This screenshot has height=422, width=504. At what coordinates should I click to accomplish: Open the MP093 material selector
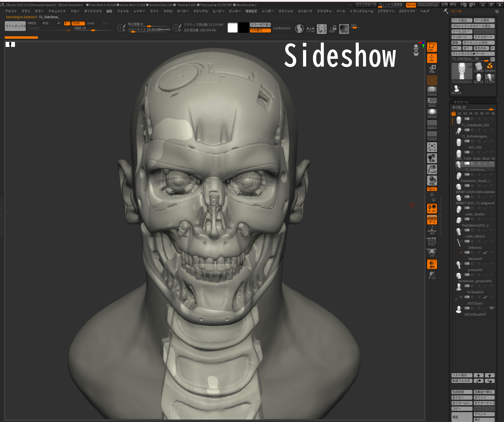432,114
